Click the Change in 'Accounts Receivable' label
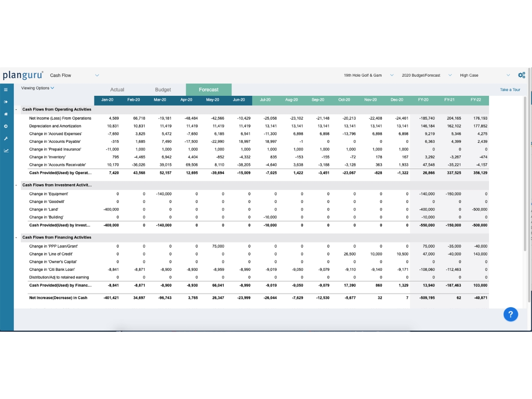This screenshot has height=399, width=532. click(58, 165)
